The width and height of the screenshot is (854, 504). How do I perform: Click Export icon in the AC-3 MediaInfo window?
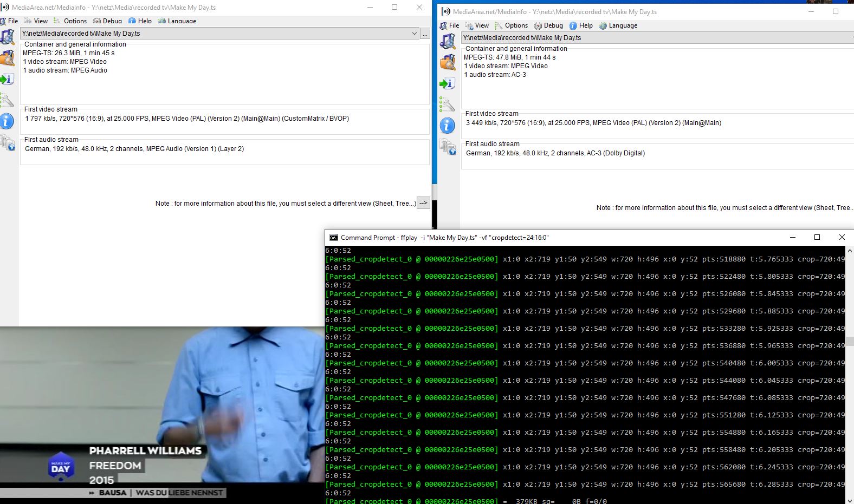coord(447,83)
